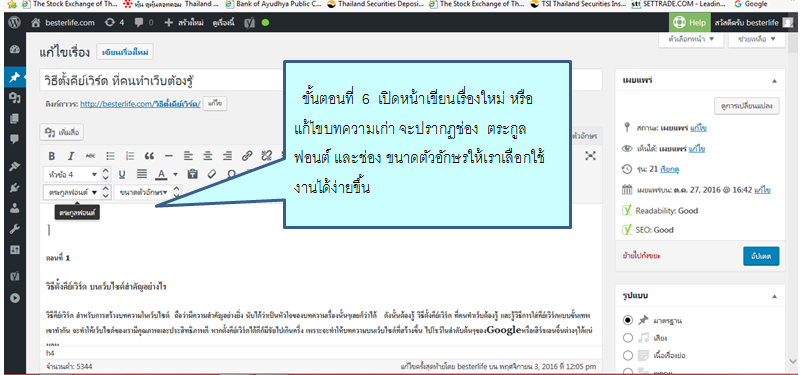This screenshot has width=800, height=375.
Task: Insert a blockquote
Action: click(x=149, y=156)
